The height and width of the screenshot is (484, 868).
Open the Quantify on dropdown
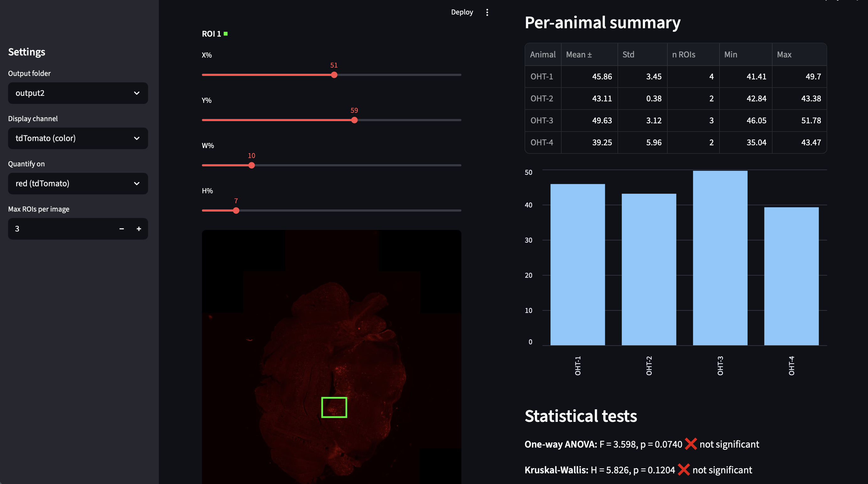tap(78, 184)
